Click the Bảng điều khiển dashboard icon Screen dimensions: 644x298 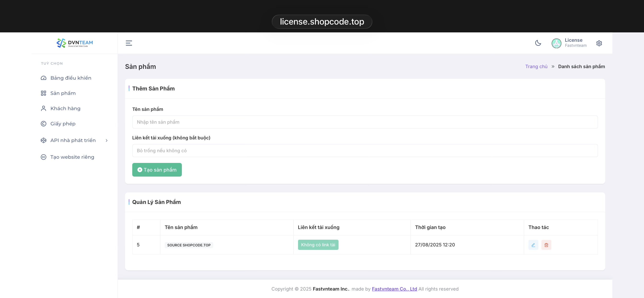(x=44, y=78)
